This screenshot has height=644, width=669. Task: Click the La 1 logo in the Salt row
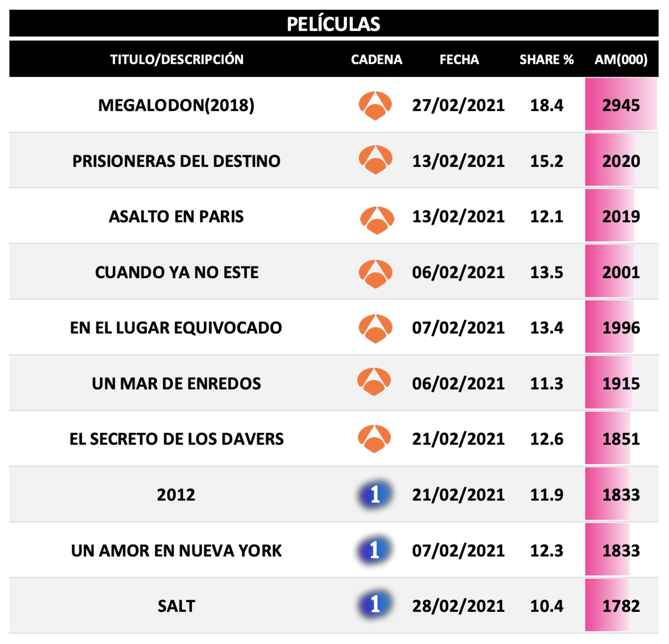pos(375,605)
